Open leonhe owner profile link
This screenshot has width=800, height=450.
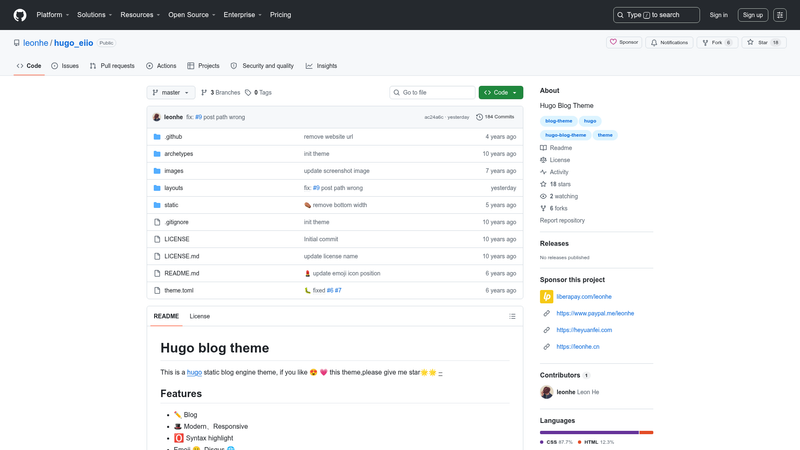point(36,43)
